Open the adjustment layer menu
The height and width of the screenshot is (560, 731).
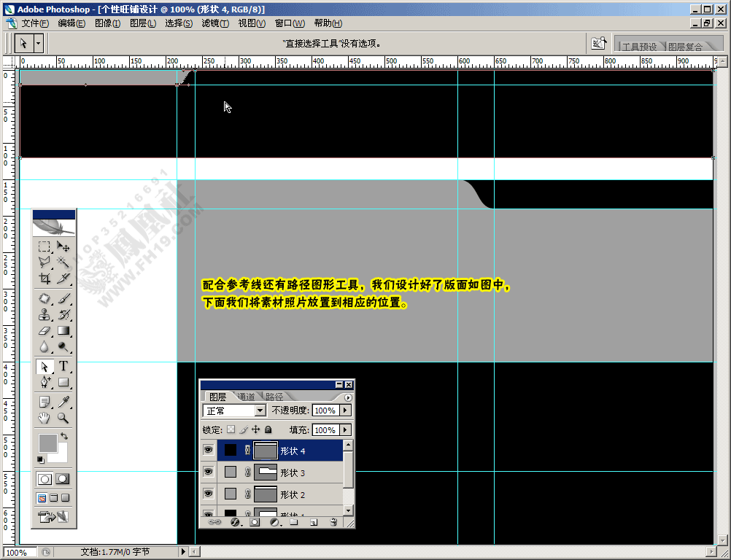274,522
